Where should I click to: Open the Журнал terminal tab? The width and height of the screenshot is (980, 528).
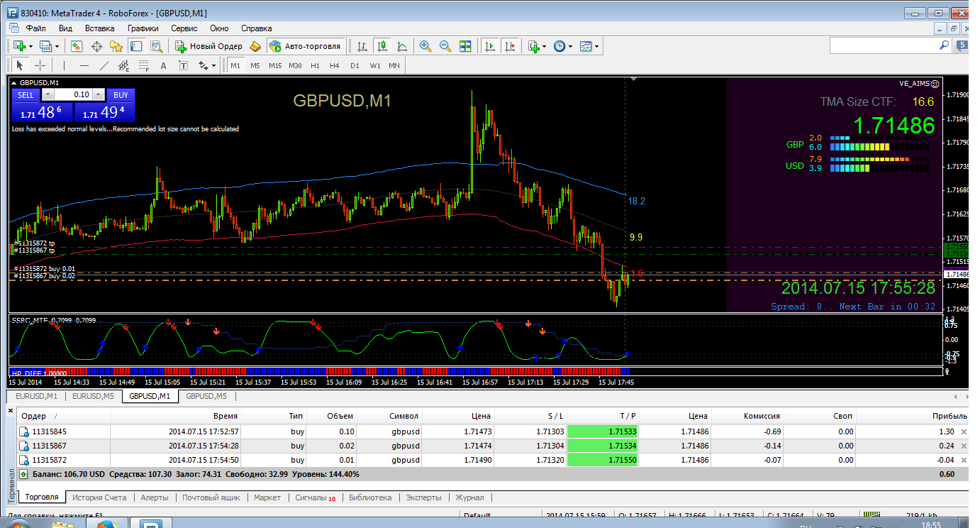[469, 497]
